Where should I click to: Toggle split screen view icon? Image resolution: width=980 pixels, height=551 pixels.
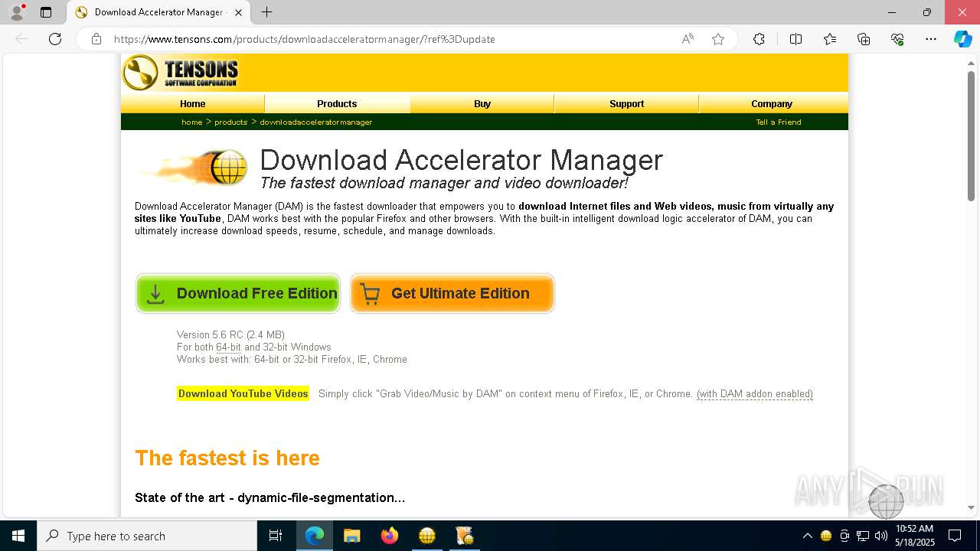click(795, 39)
